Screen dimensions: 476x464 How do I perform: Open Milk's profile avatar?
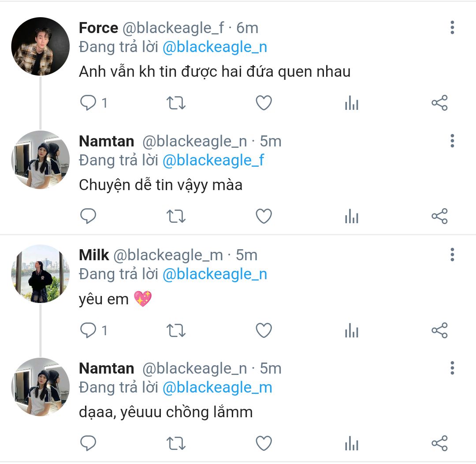[x=40, y=273]
